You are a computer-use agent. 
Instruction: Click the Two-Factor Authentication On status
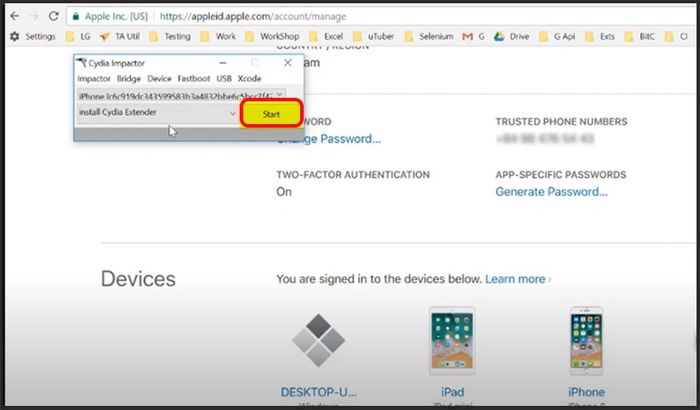tap(284, 192)
